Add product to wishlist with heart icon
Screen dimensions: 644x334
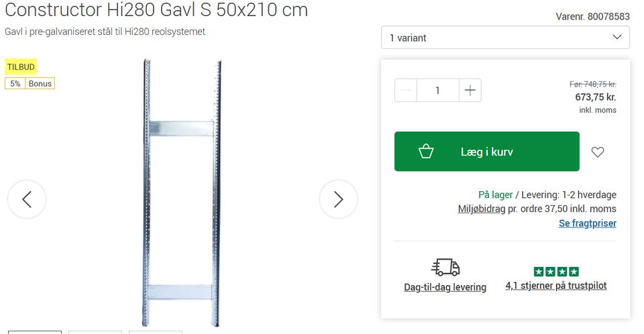(x=598, y=152)
